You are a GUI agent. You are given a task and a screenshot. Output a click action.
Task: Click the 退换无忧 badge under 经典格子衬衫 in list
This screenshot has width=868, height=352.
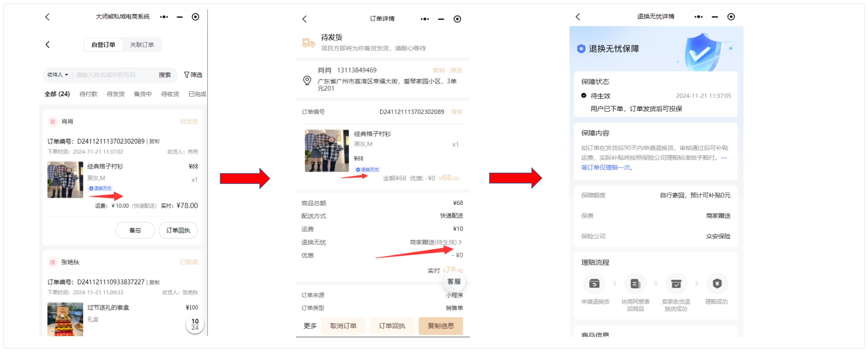(100, 188)
